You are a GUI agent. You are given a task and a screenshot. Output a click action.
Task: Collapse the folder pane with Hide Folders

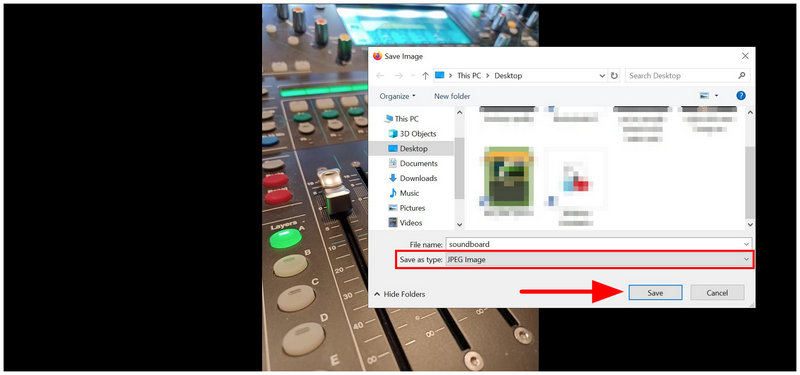399,294
